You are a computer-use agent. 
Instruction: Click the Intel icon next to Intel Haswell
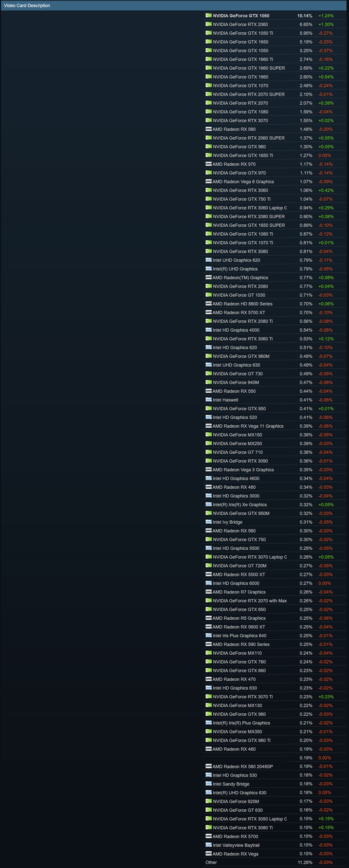tap(208, 400)
